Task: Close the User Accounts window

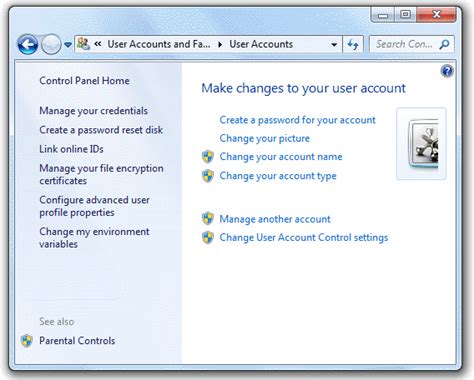Action: click(x=436, y=15)
